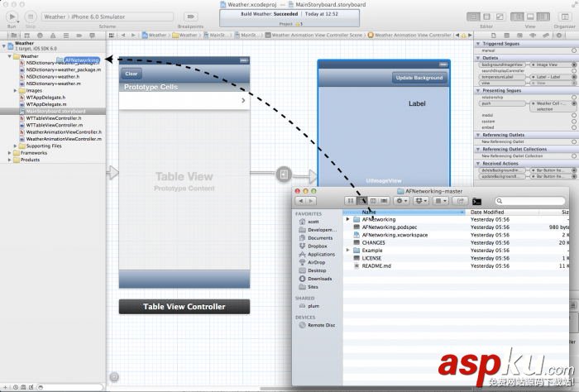
Task: Go back in the editor jump bar
Action: coord(123,36)
